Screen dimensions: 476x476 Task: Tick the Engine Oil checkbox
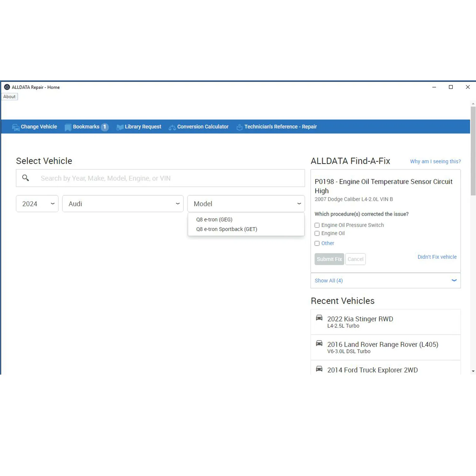coord(317,234)
